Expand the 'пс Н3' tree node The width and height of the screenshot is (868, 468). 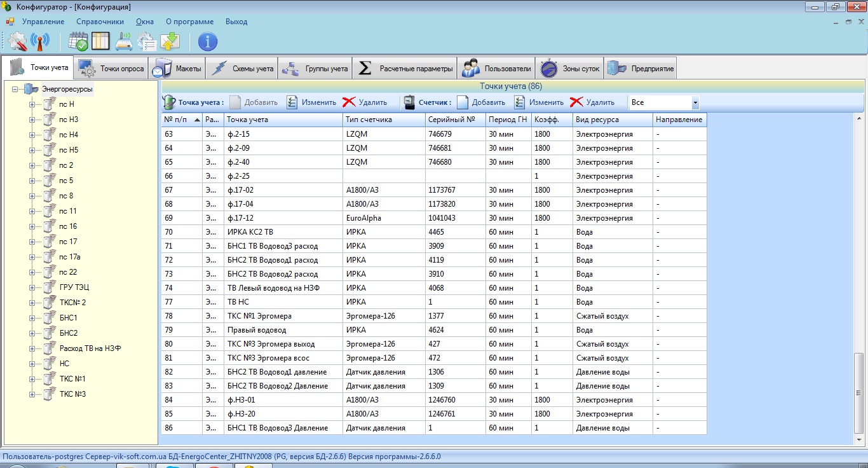[x=32, y=120]
